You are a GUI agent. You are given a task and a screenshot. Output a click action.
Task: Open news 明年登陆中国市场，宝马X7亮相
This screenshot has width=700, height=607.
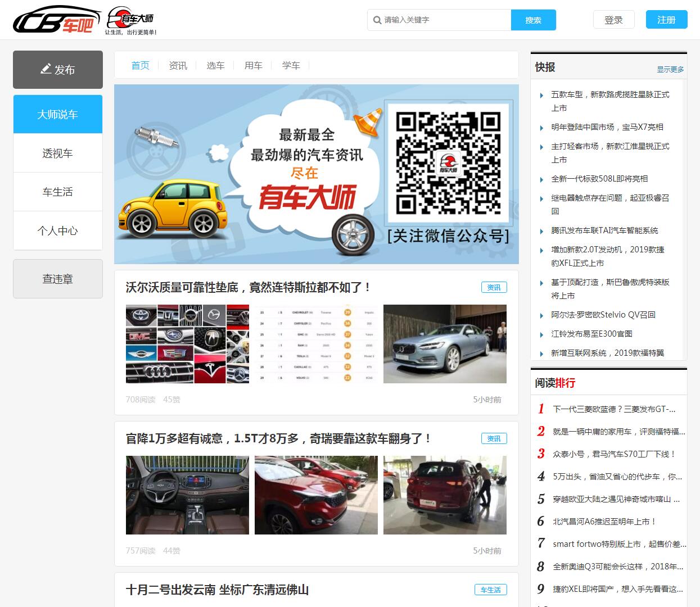(607, 127)
